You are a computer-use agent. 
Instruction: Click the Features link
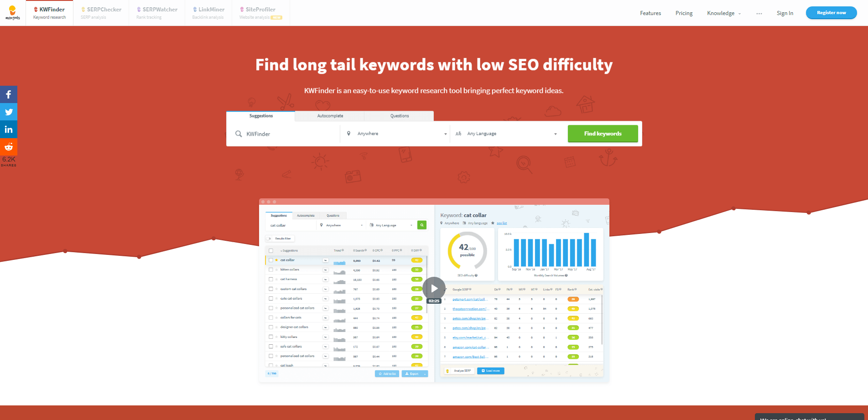[x=650, y=13]
